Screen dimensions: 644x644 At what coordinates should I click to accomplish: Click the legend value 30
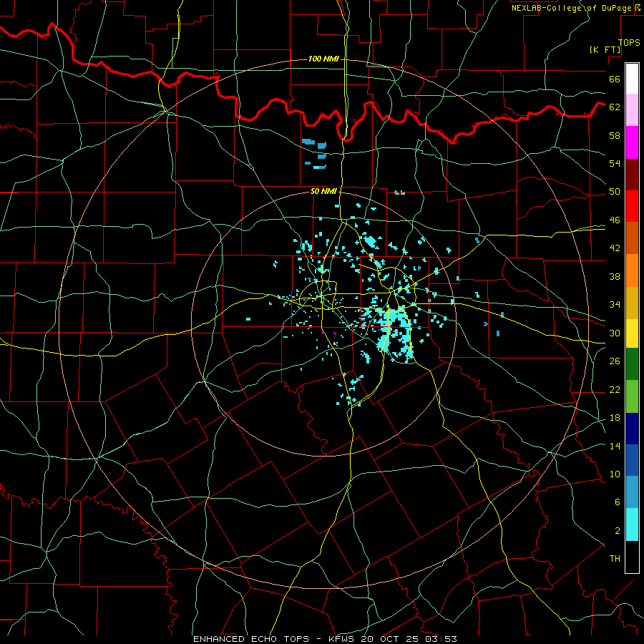pyautogui.click(x=615, y=333)
